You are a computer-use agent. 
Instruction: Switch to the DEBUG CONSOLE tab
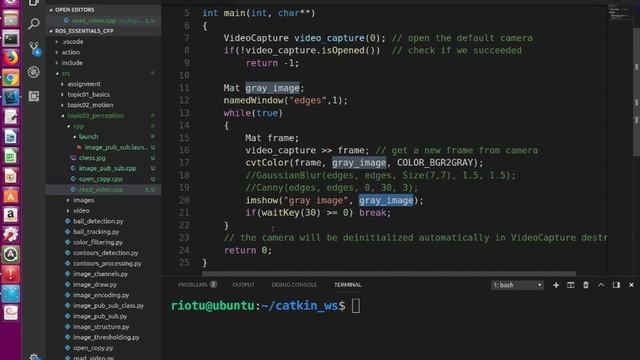pos(294,285)
